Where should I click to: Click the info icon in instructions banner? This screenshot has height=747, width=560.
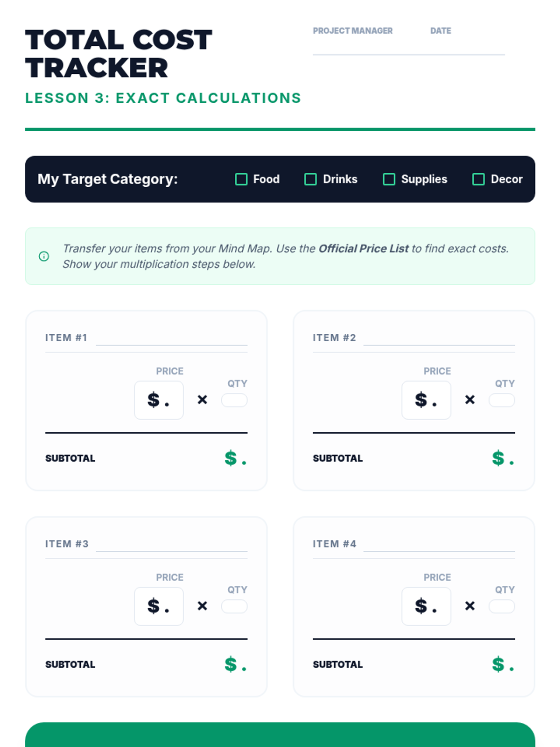[44, 256]
